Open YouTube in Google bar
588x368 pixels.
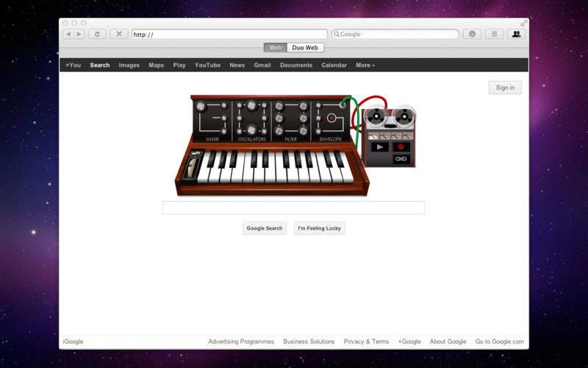207,65
